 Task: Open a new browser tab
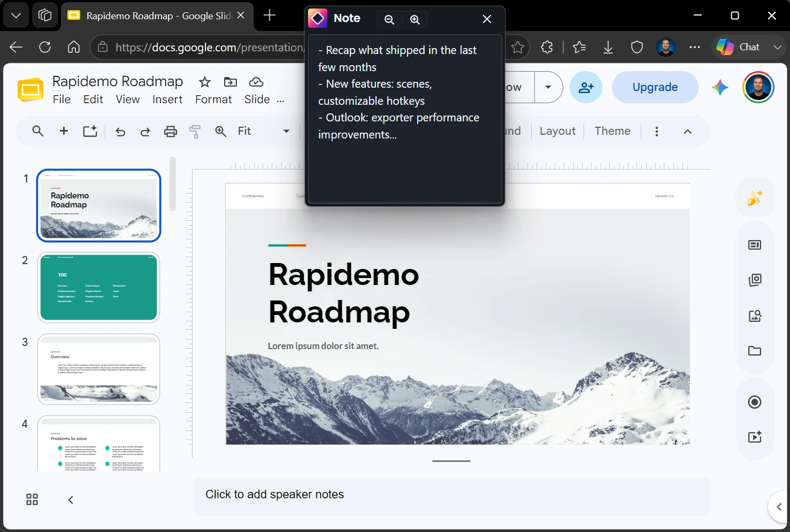pos(270,15)
